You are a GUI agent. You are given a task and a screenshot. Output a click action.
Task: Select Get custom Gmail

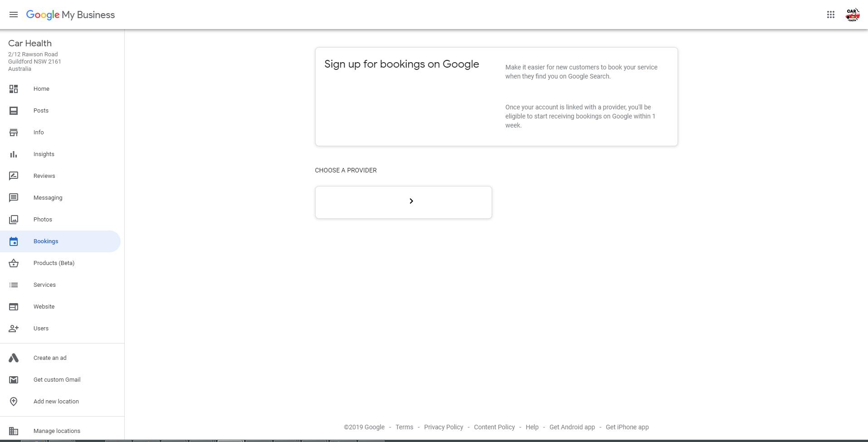click(x=60, y=380)
